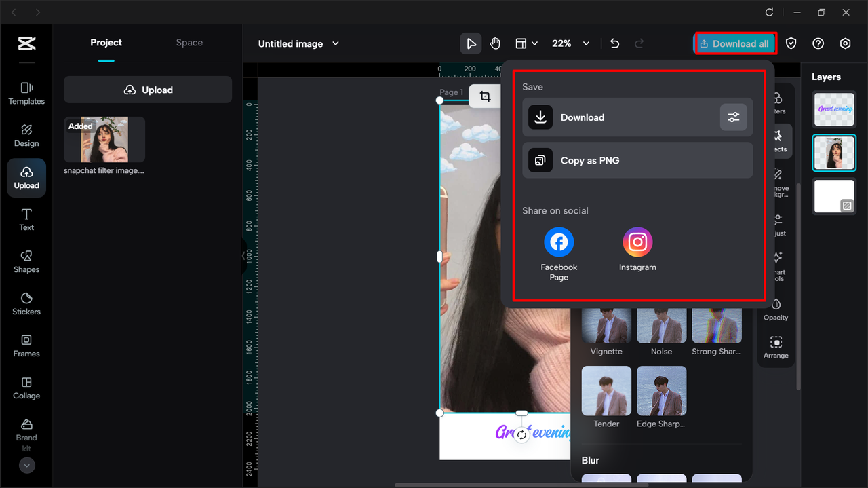Open the Frames panel
The height and width of the screenshot is (488, 868).
pos(26,346)
